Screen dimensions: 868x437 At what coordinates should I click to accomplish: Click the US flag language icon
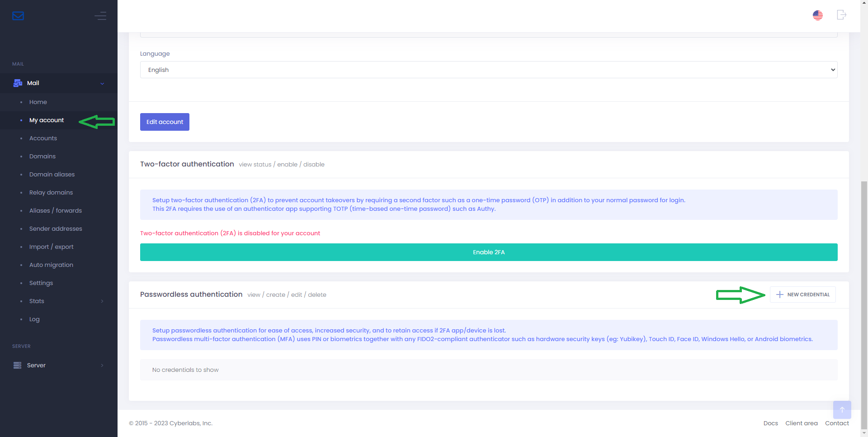[817, 15]
